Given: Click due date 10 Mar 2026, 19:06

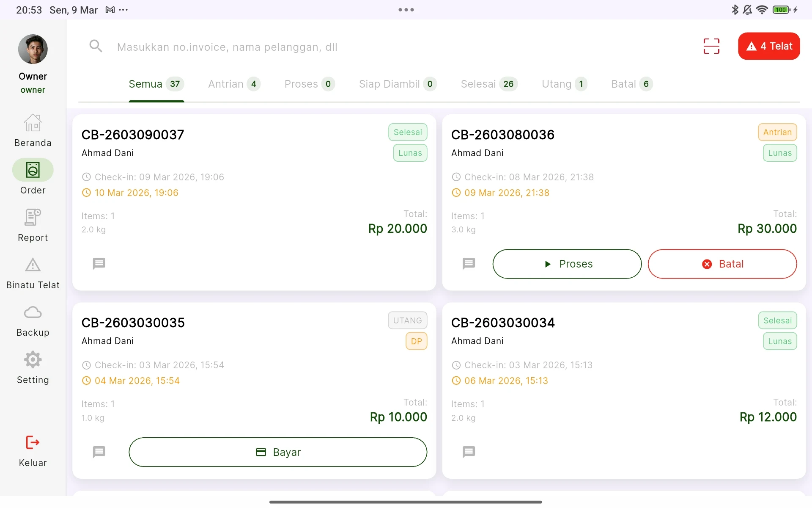Looking at the screenshot, I should 136,193.
